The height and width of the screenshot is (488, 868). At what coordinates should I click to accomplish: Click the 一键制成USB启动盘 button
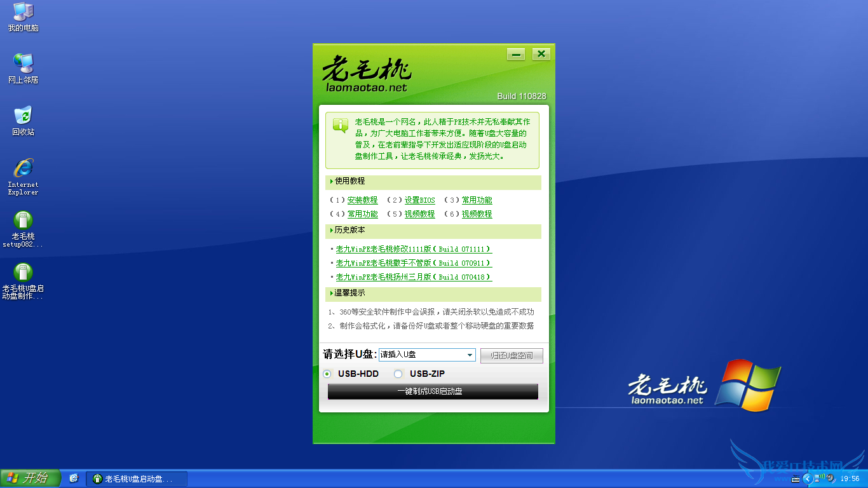(x=433, y=391)
